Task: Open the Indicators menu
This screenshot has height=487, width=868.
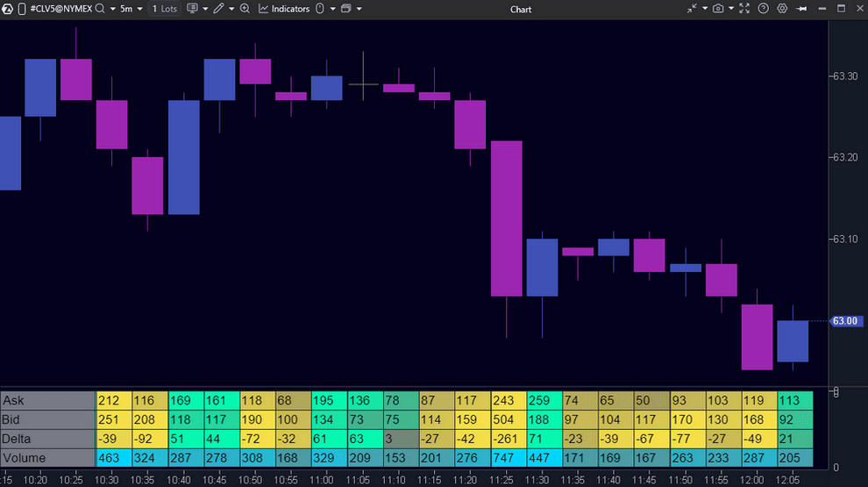Action: click(x=284, y=9)
